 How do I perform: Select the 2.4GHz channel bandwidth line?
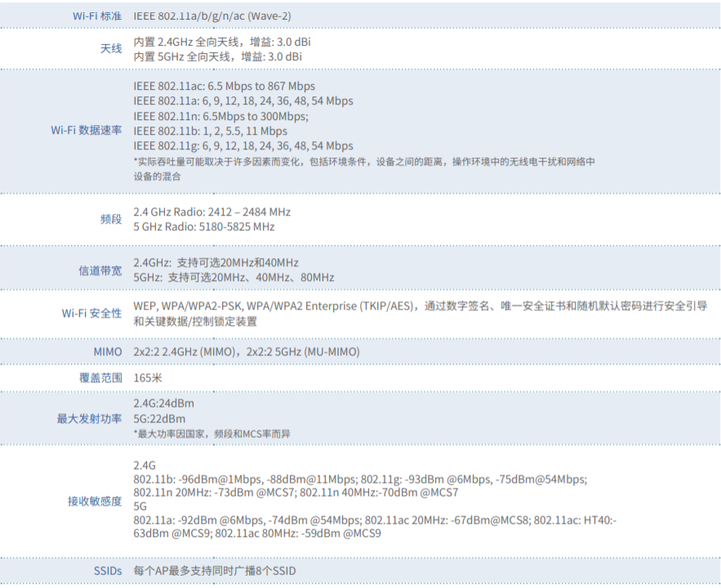pyautogui.click(x=216, y=263)
